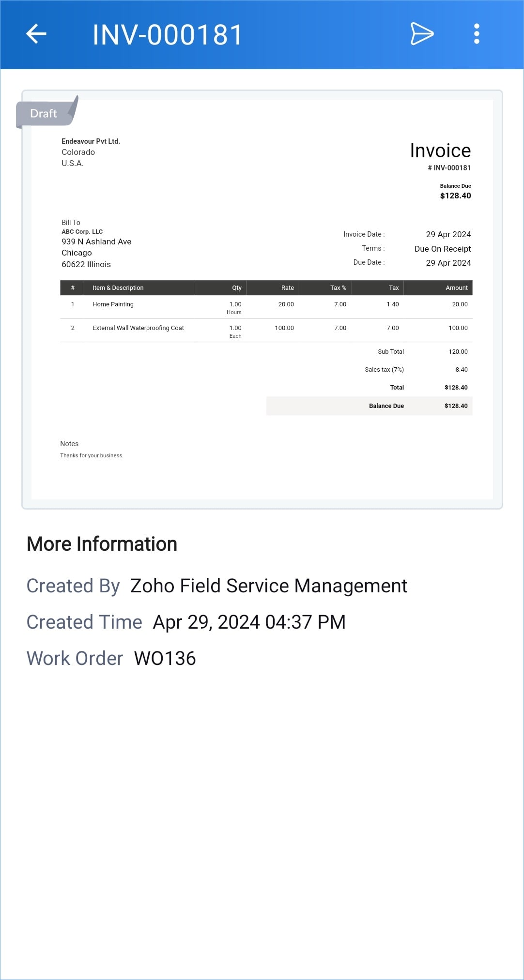Image resolution: width=524 pixels, height=980 pixels.
Task: Tap Zoho Field Service Management creator text
Action: click(269, 586)
